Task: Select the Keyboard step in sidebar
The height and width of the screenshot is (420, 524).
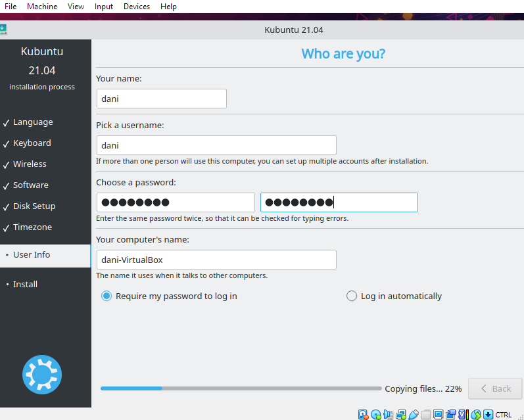Action: point(32,143)
